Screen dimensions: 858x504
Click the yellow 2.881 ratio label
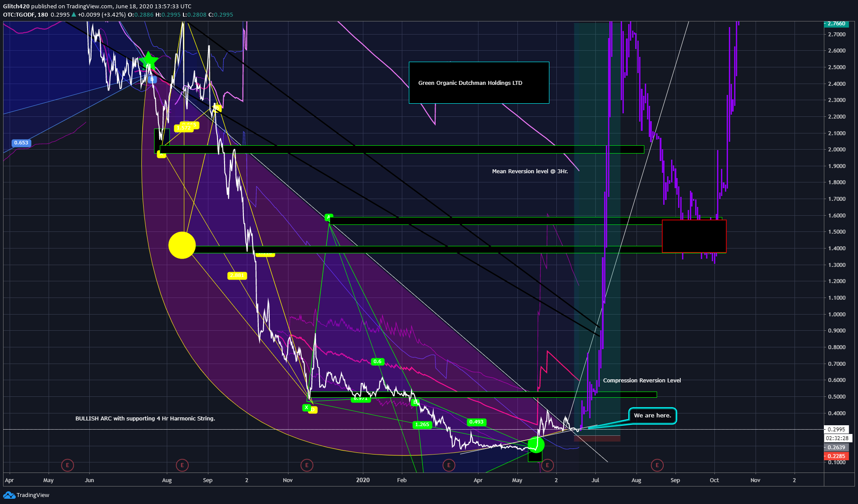(x=237, y=276)
